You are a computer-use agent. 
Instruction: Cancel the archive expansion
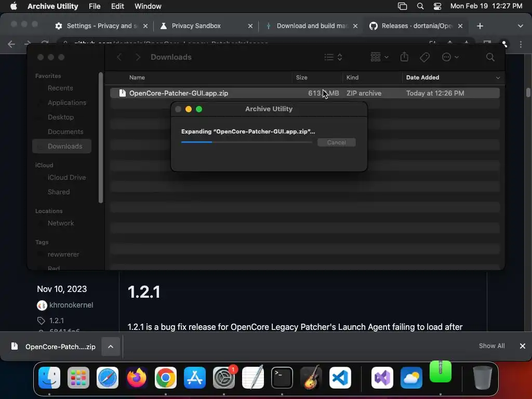tap(337, 142)
